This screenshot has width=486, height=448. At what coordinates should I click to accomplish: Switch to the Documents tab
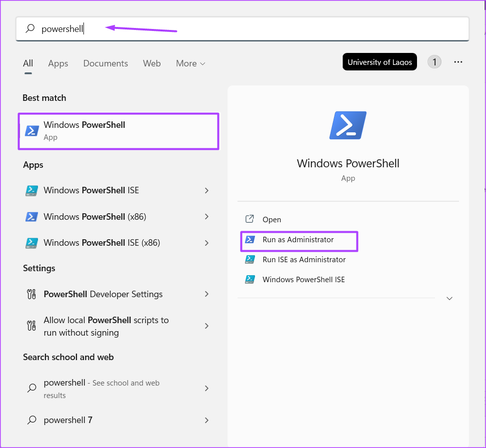click(x=105, y=63)
